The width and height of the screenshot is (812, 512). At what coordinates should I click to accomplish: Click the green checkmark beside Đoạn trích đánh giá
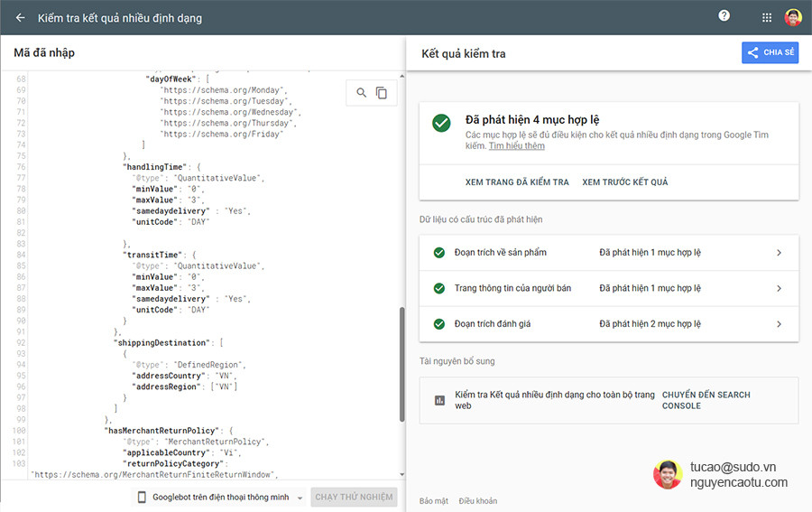(439, 323)
